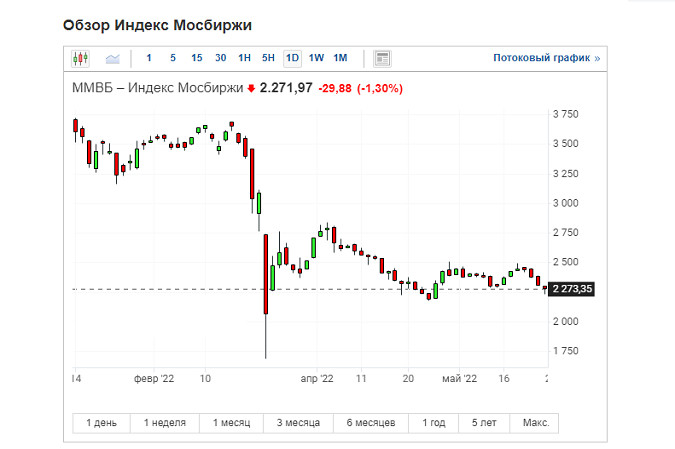
Task: Select the 30 minute interval
Action: tap(220, 58)
